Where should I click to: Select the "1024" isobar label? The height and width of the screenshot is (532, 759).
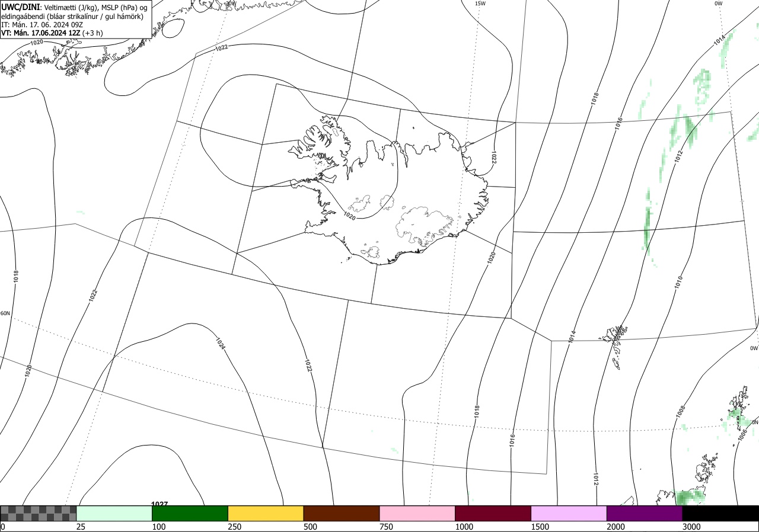(x=220, y=342)
